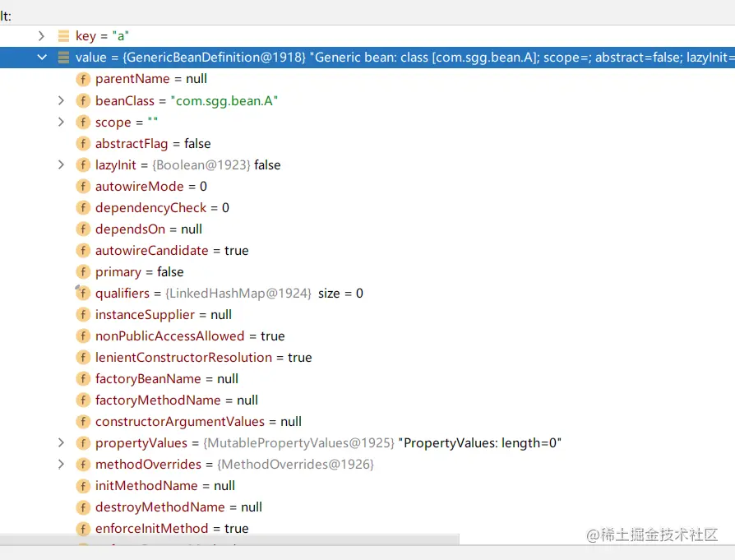Image resolution: width=735 pixels, height=560 pixels.
Task: Click the field icon of lazyInit
Action: coord(83,164)
